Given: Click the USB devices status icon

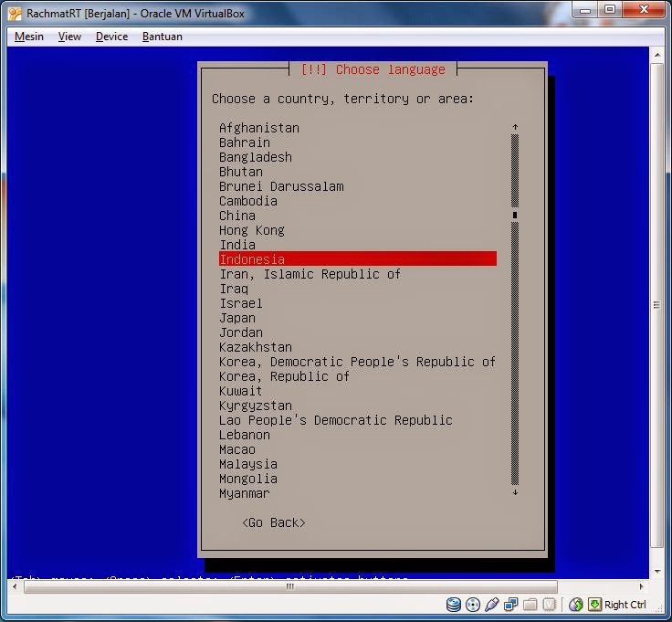Looking at the screenshot, I should coord(491,605).
